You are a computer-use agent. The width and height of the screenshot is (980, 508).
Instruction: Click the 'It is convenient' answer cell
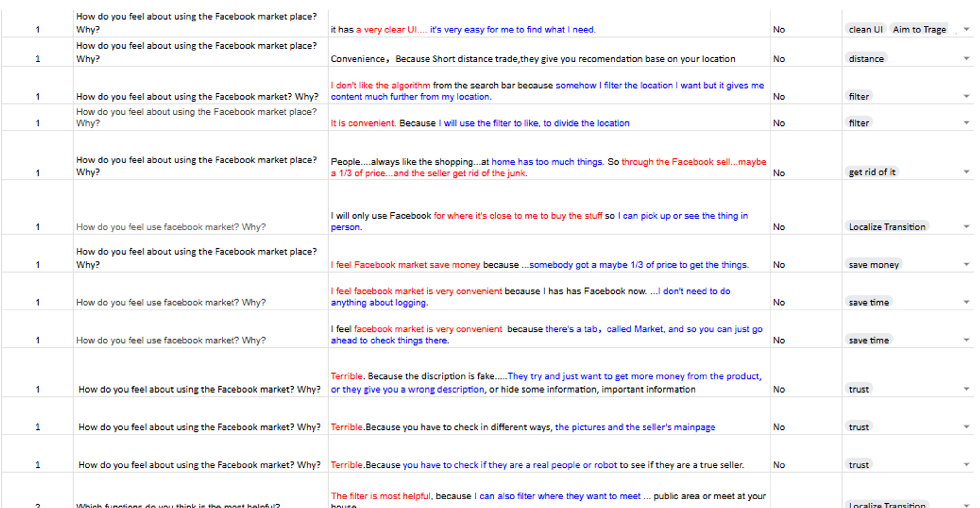549,118
